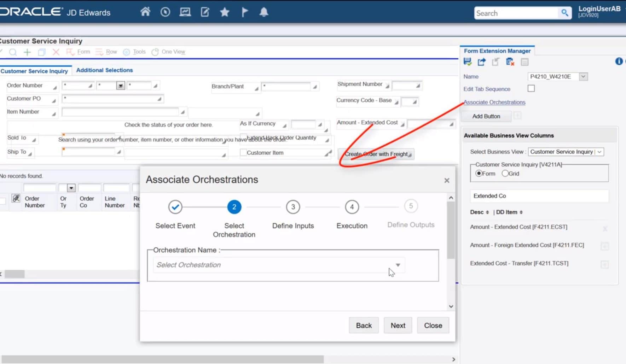Save the form extension with the save icon
This screenshot has width=626, height=364.
[x=468, y=62]
